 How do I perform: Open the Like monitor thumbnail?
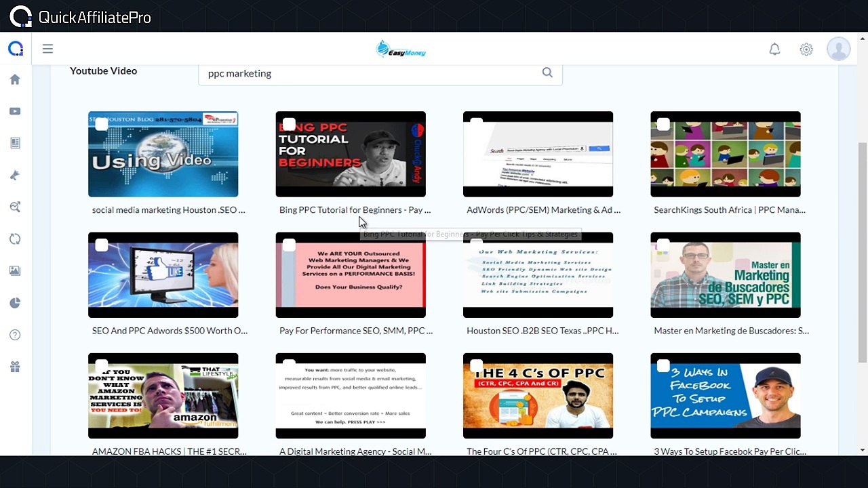[x=163, y=274]
